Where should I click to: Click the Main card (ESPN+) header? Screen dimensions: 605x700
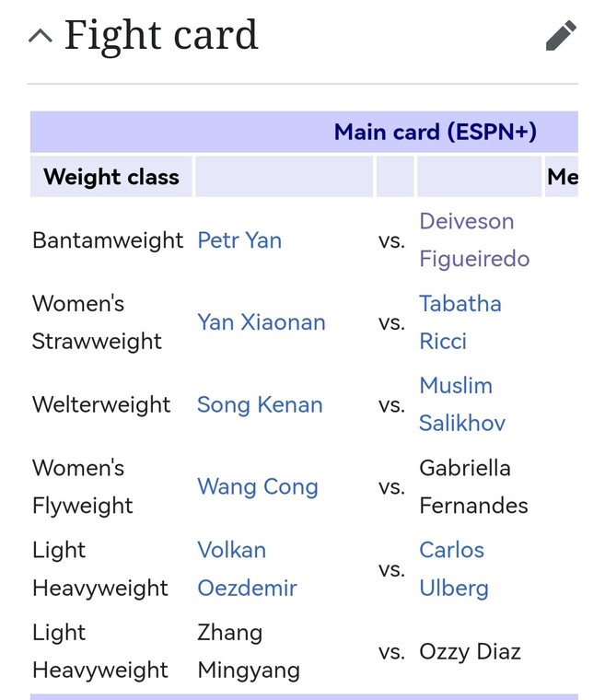click(436, 132)
